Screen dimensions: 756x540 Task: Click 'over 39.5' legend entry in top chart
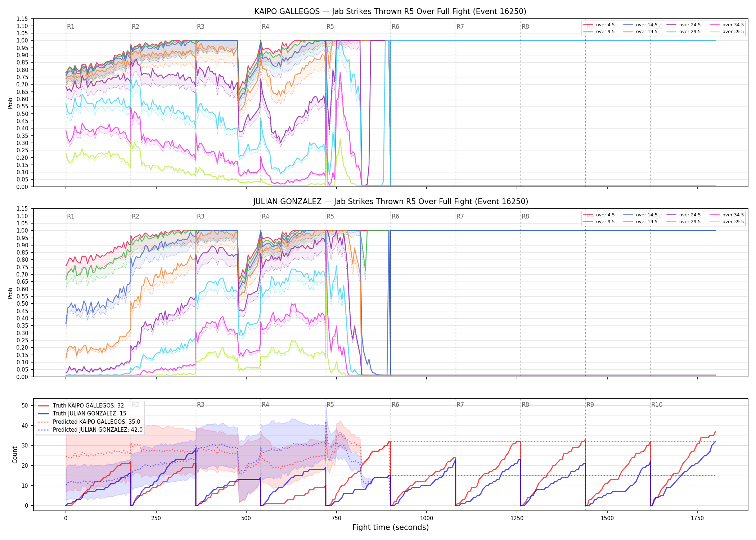point(726,32)
